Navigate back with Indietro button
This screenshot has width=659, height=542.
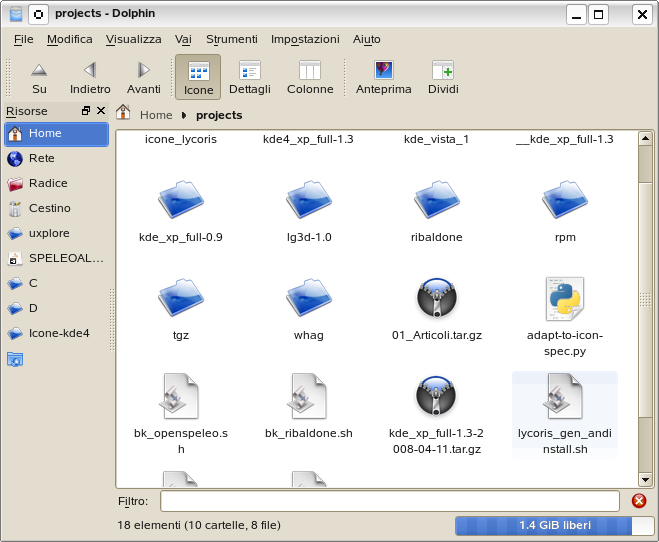pyautogui.click(x=90, y=78)
